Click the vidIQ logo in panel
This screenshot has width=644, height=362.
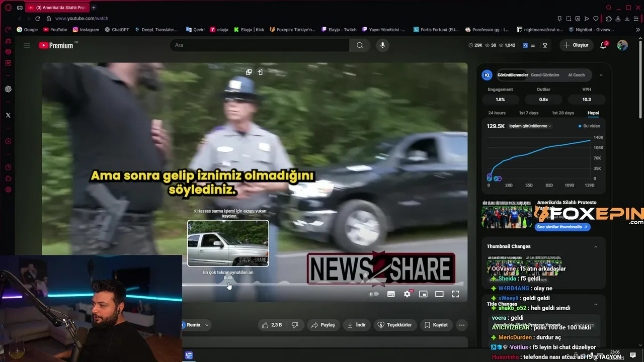click(487, 75)
